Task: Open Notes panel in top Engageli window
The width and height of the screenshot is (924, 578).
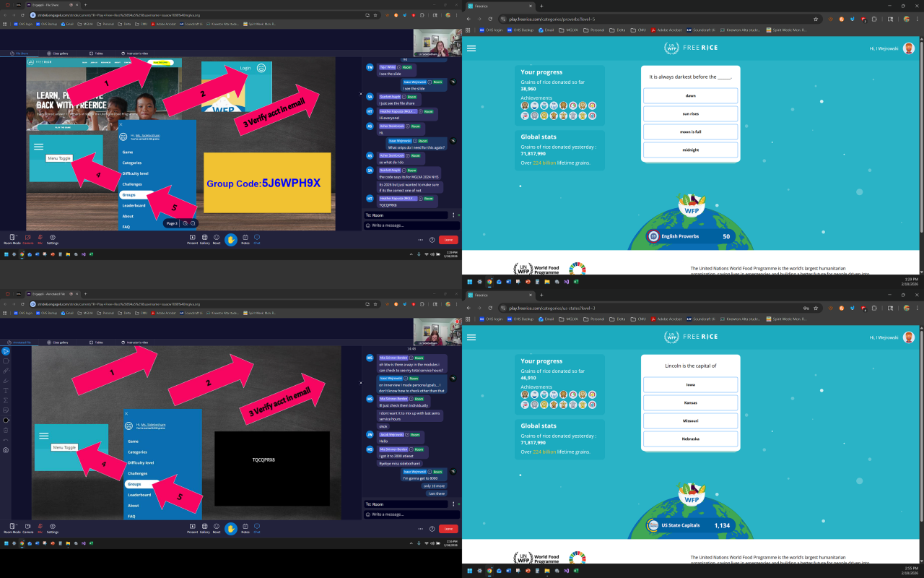Action: [245, 238]
